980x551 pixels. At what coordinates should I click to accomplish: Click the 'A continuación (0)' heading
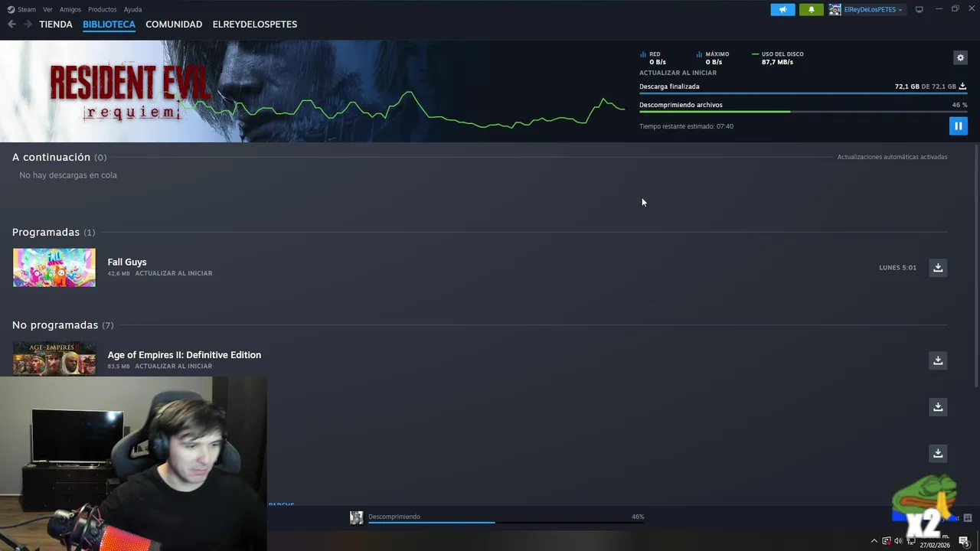(59, 157)
